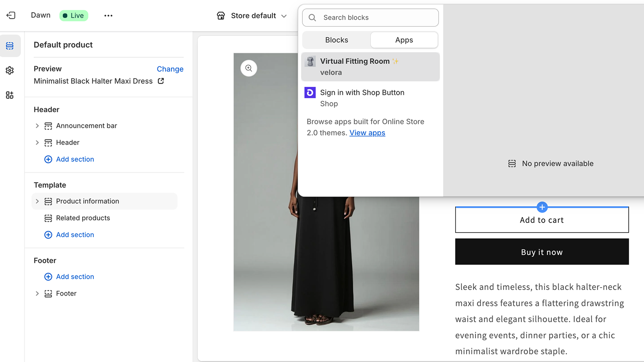Viewport: 644px width, 362px height.
Task: Switch to the Blocks tab
Action: pyautogui.click(x=336, y=40)
